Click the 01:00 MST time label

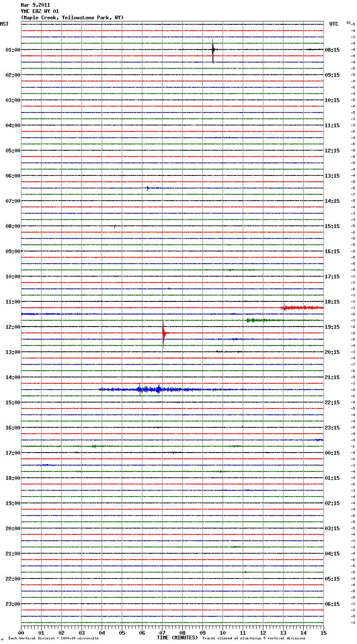click(x=13, y=50)
